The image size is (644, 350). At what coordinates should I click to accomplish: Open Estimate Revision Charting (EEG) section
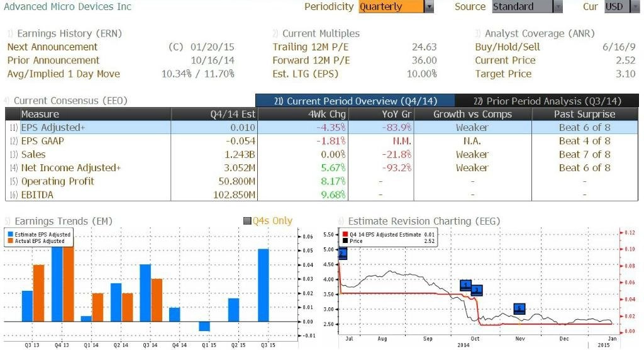tap(424, 221)
